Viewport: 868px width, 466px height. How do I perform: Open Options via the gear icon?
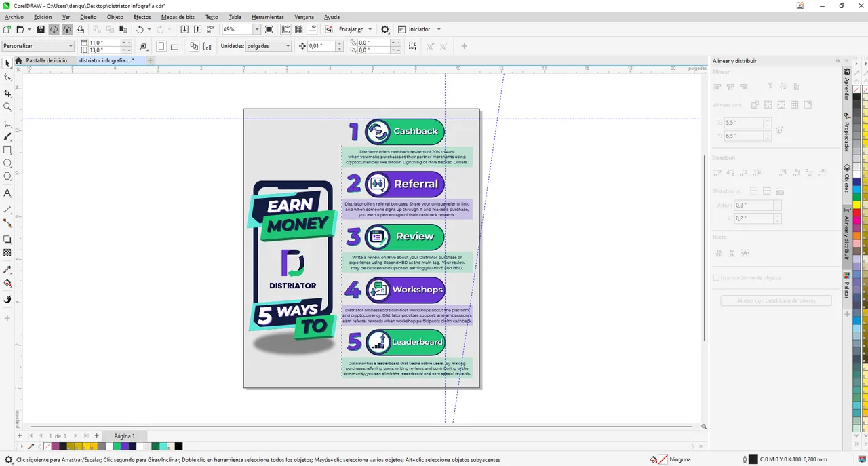[385, 29]
